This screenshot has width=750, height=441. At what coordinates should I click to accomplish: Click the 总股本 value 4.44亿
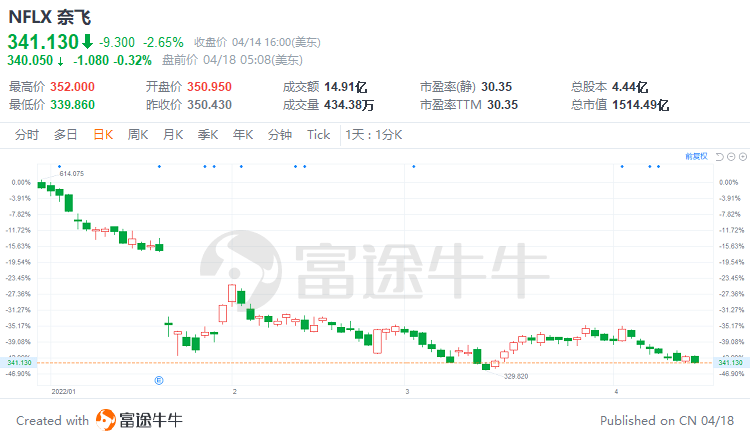click(x=630, y=87)
